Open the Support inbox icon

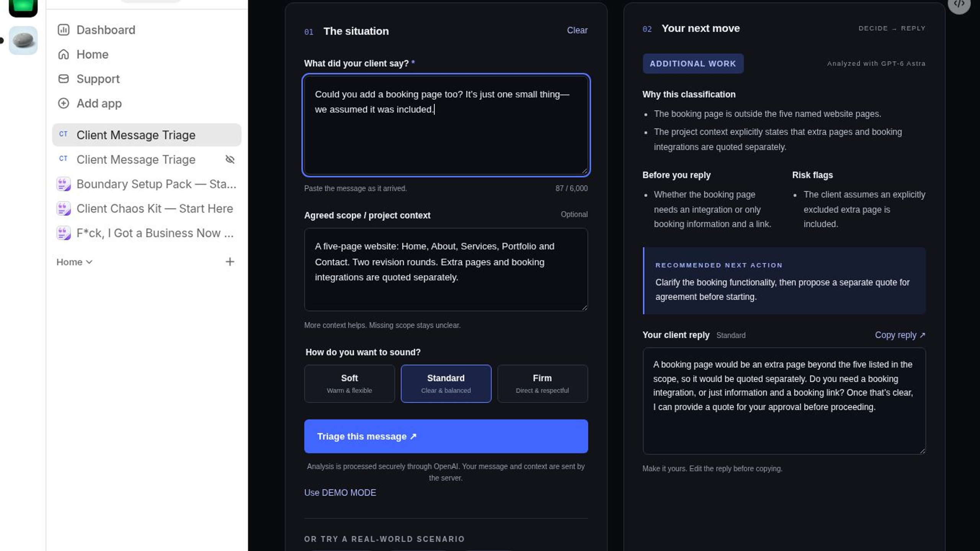click(x=64, y=79)
